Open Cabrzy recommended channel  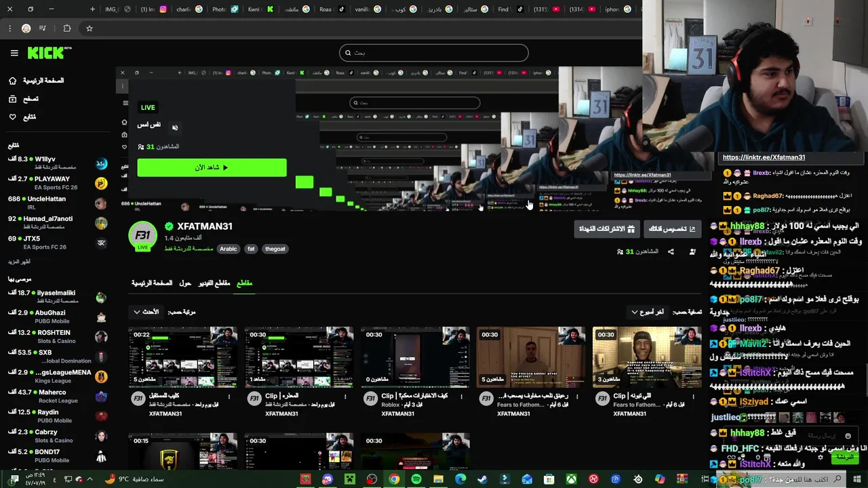point(58,436)
